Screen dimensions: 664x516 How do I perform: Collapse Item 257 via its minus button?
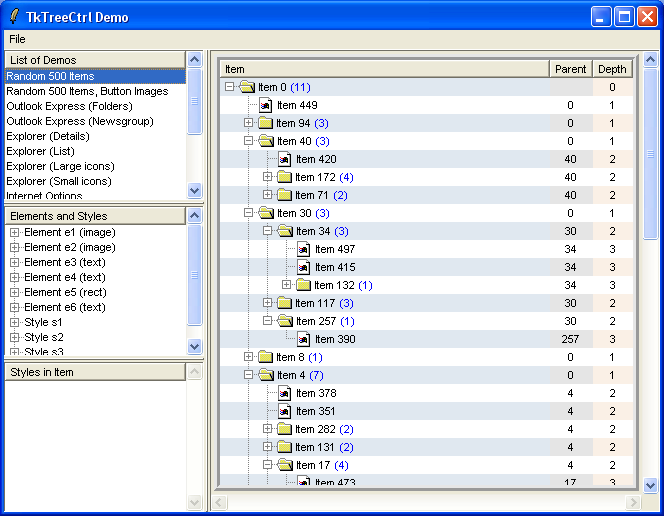click(267, 321)
